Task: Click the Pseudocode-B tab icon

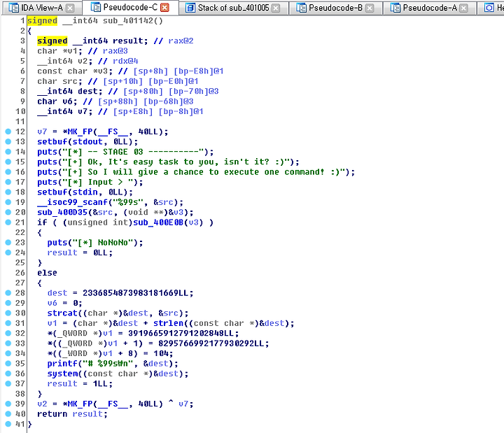Action: 301,8
